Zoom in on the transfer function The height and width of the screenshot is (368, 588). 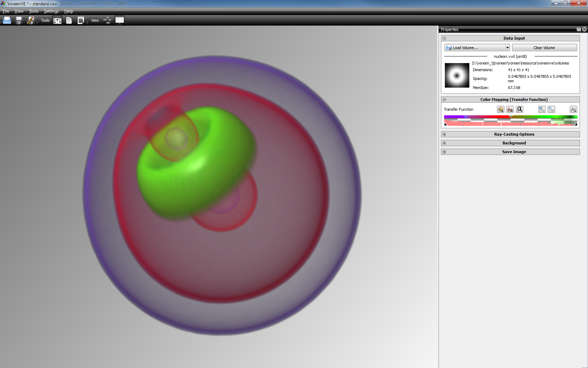[542, 109]
